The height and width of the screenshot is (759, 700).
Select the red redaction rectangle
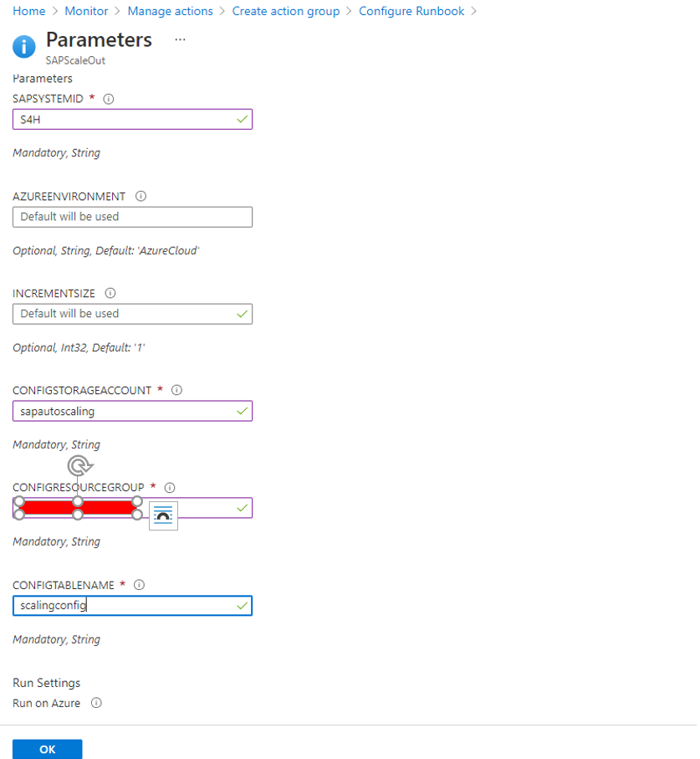[x=78, y=508]
